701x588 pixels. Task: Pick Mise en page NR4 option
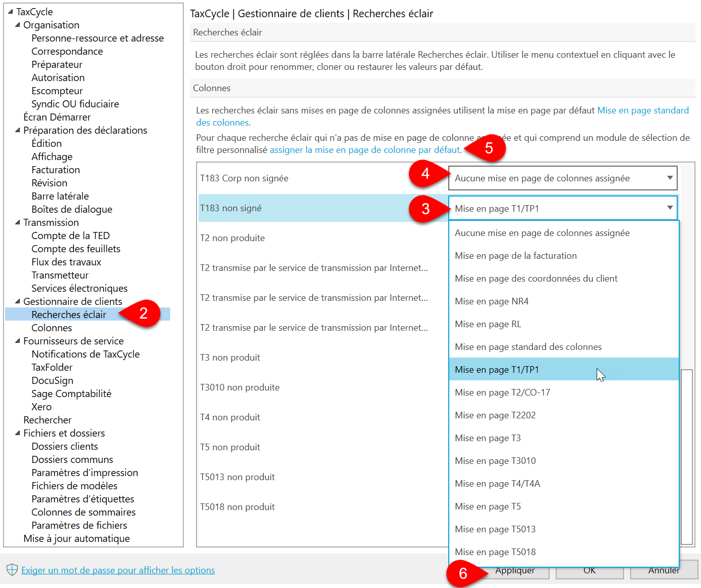tap(564, 301)
